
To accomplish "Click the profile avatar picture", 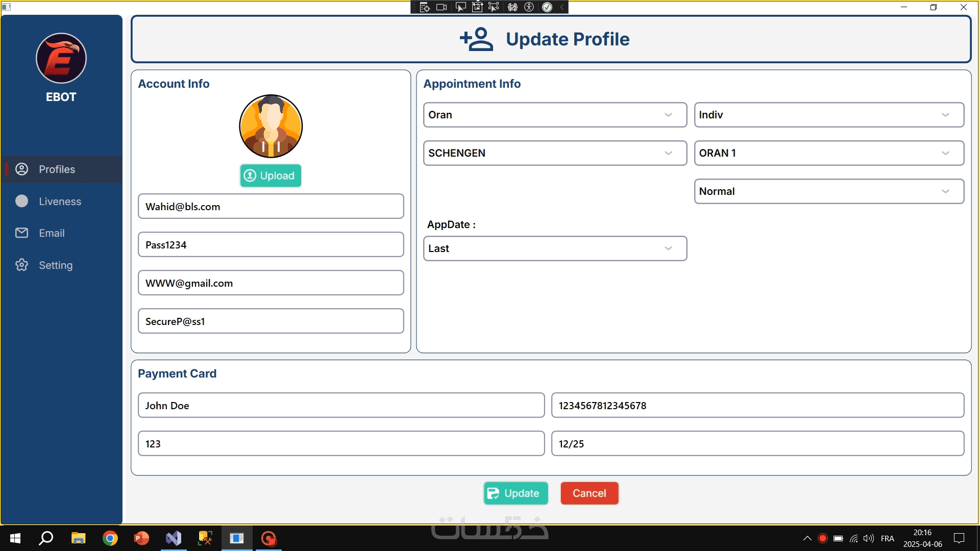I will click(x=271, y=126).
